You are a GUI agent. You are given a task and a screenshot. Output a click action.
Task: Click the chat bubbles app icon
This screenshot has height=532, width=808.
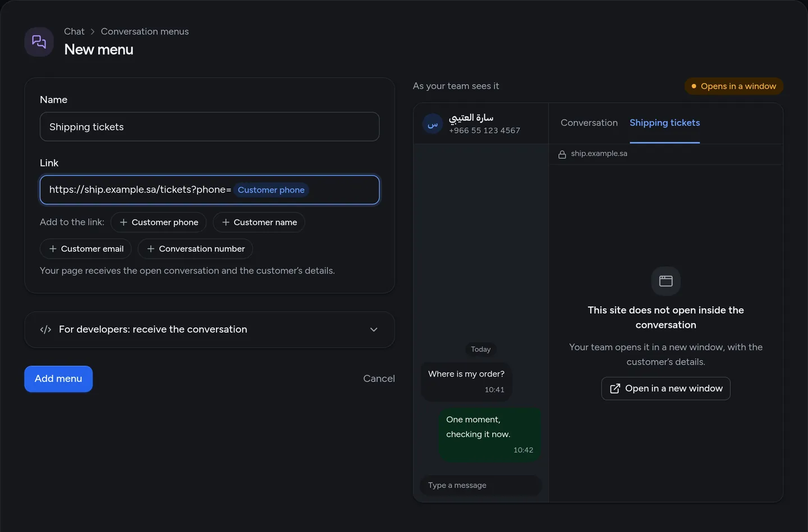click(39, 42)
